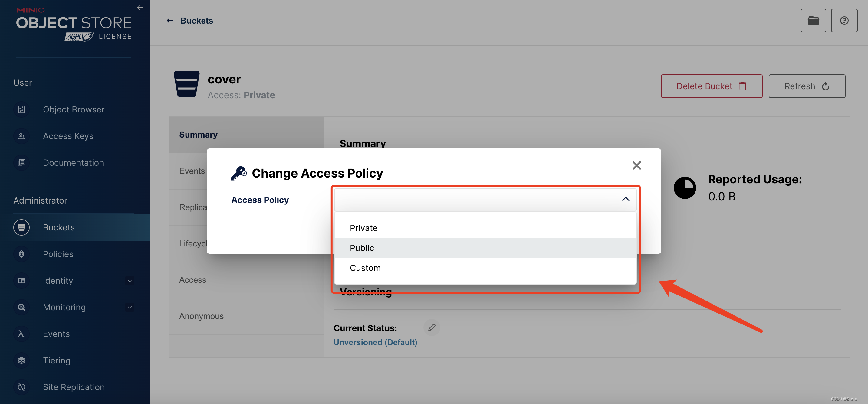Click the pencil icon to edit versioning status
The image size is (868, 404).
click(x=432, y=327)
